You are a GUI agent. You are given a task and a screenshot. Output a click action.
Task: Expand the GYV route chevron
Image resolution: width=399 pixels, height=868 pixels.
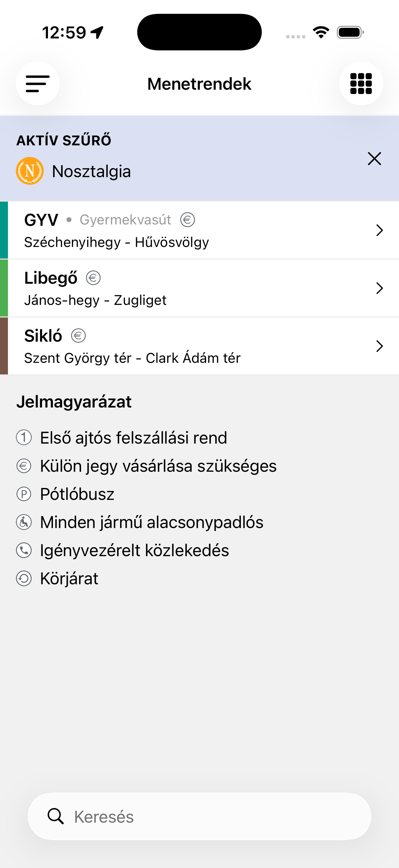point(379,230)
